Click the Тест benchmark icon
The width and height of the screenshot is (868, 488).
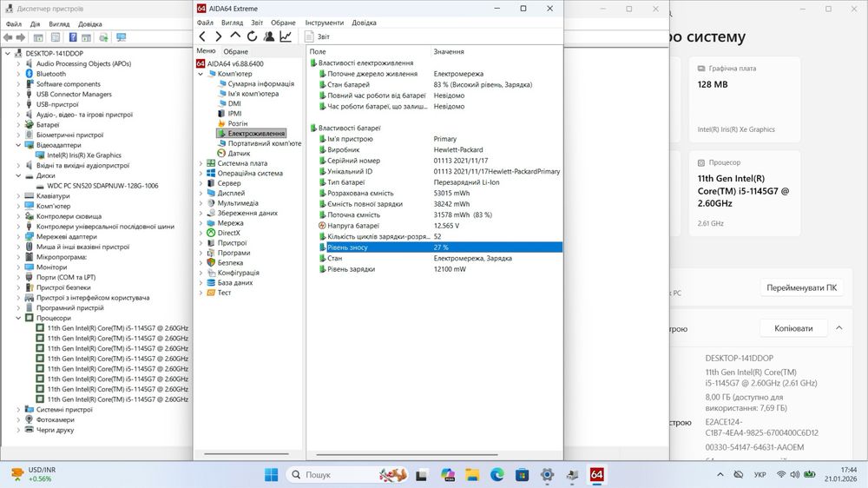(x=211, y=293)
